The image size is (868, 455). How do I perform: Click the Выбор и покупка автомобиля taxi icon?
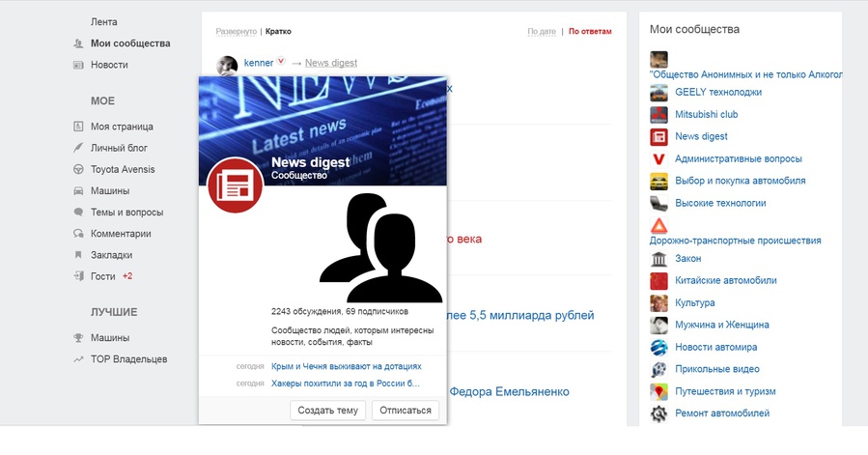[658, 182]
